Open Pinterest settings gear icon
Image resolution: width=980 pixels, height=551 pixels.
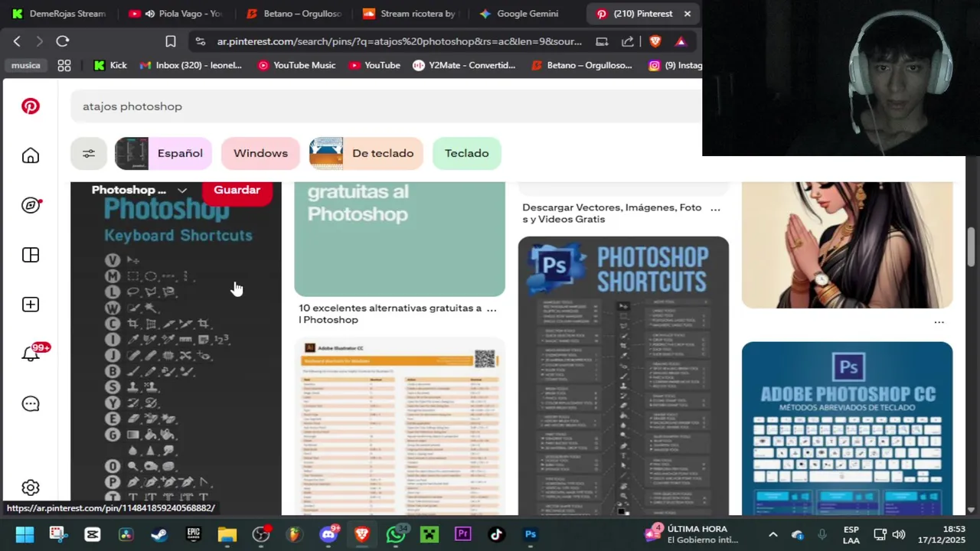point(31,487)
